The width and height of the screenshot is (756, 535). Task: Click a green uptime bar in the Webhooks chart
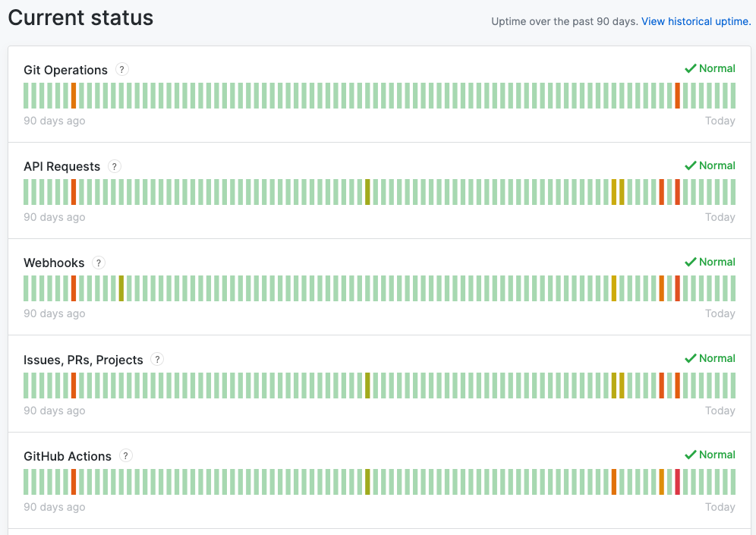click(x=228, y=288)
